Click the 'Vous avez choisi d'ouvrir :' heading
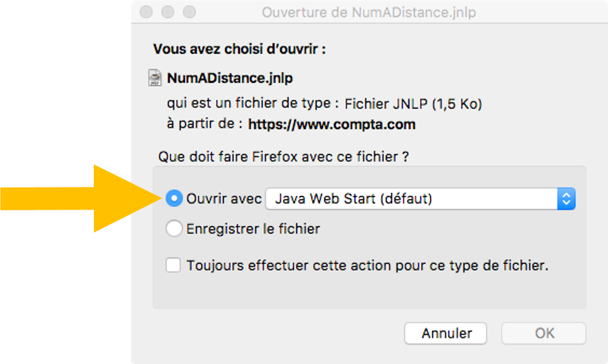608x364 pixels. (239, 50)
